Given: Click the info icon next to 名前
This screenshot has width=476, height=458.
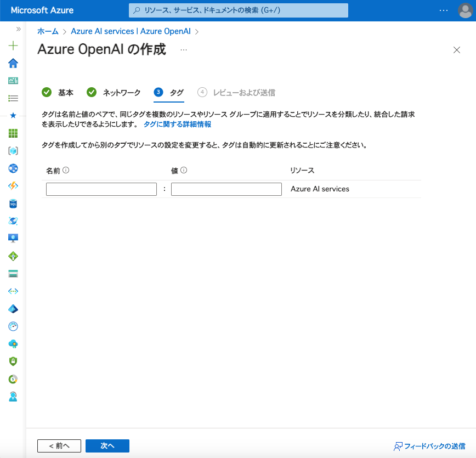Looking at the screenshot, I should coord(66,170).
